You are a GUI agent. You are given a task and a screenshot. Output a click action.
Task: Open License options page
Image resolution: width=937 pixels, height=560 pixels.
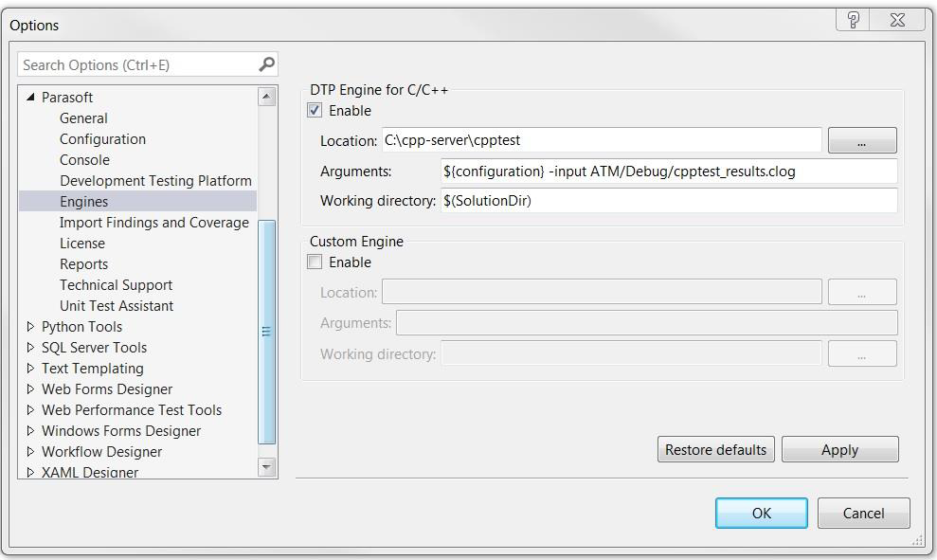pyautogui.click(x=82, y=244)
